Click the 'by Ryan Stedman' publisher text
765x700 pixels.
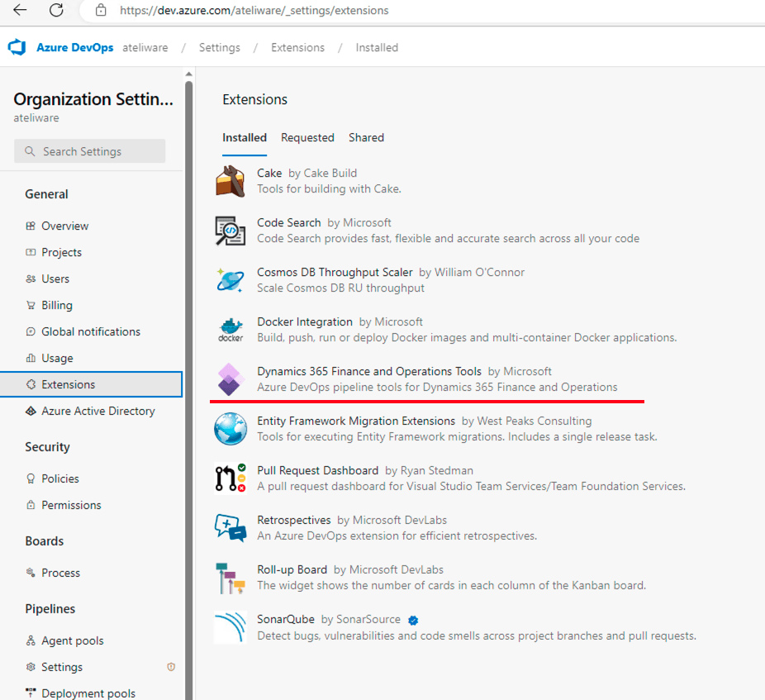click(x=429, y=470)
